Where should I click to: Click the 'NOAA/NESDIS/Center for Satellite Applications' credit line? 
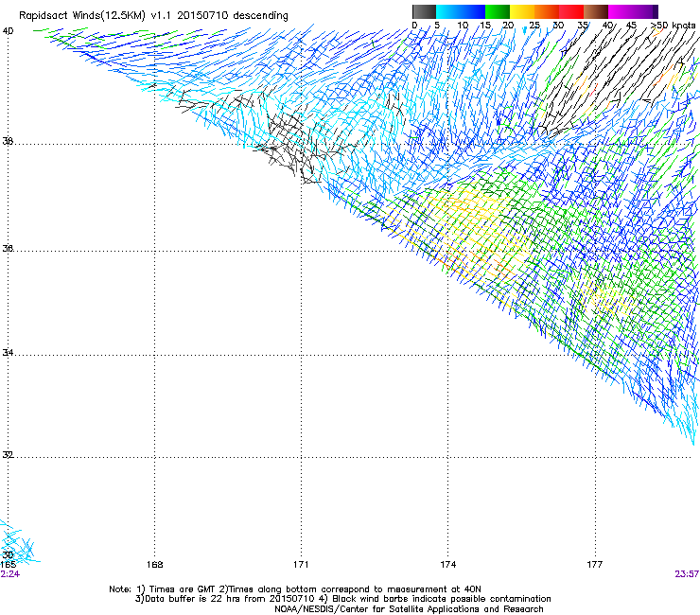(x=409, y=609)
